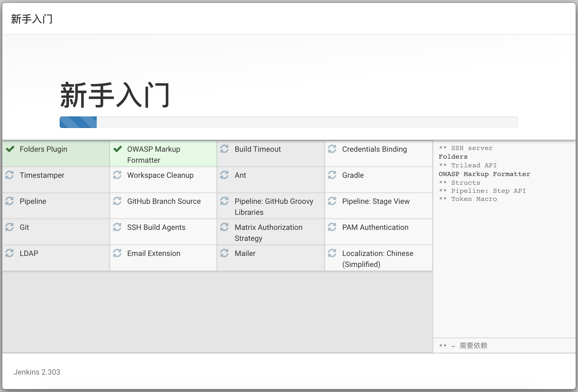Select the SSH Build Agents label
This screenshot has width=578, height=392.
click(156, 227)
